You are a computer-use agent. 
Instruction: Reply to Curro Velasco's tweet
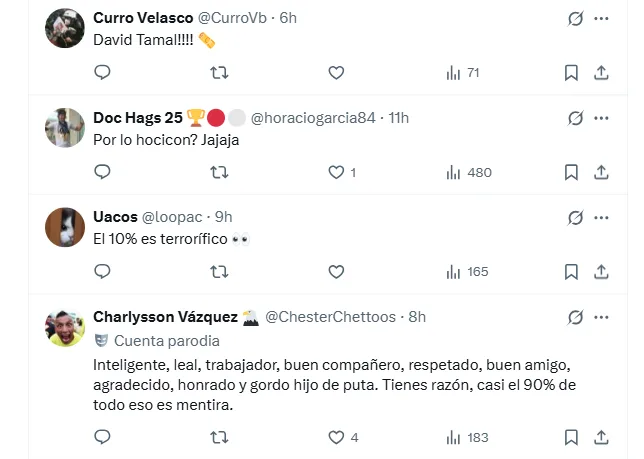pos(102,72)
